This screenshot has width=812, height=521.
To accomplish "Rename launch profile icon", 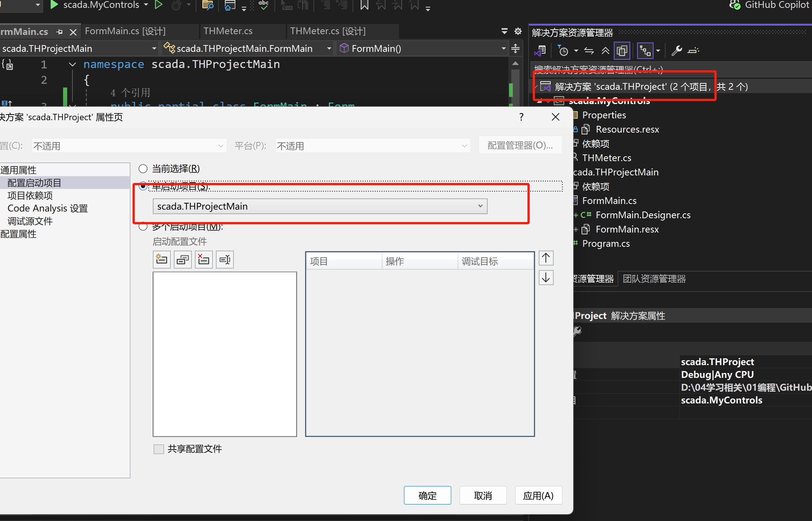I will pyautogui.click(x=225, y=260).
